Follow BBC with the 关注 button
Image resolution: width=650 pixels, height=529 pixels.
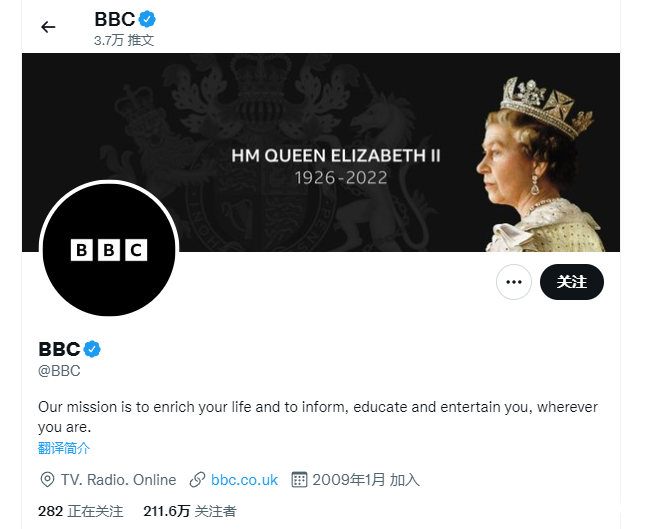tap(572, 282)
